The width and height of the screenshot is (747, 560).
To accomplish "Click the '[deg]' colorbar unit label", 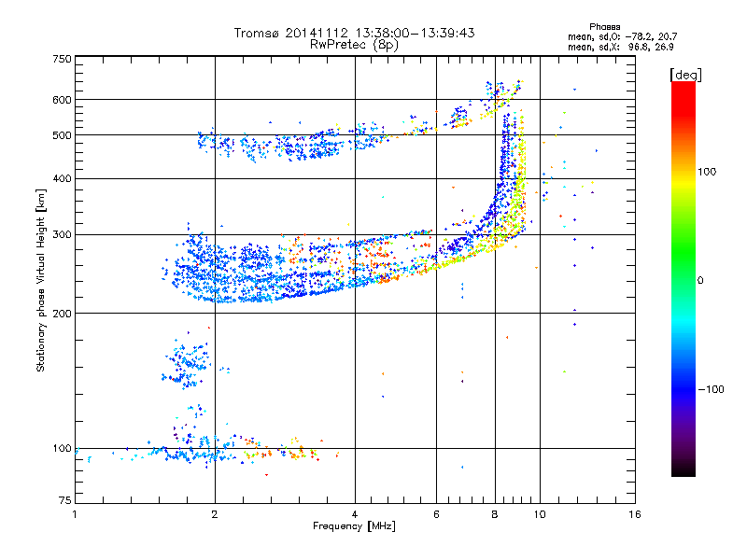I will [x=685, y=76].
